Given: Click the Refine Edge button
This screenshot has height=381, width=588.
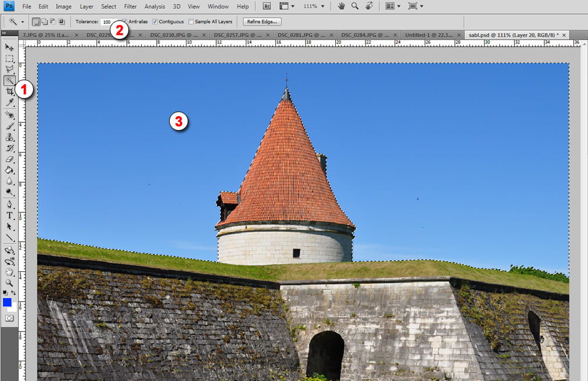Looking at the screenshot, I should 263,21.
